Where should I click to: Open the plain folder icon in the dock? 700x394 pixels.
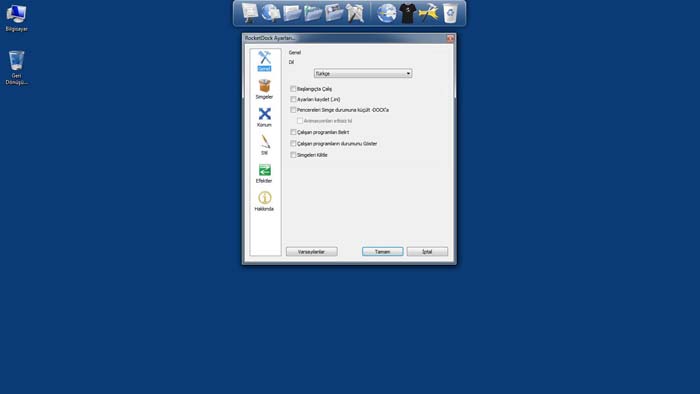point(292,13)
